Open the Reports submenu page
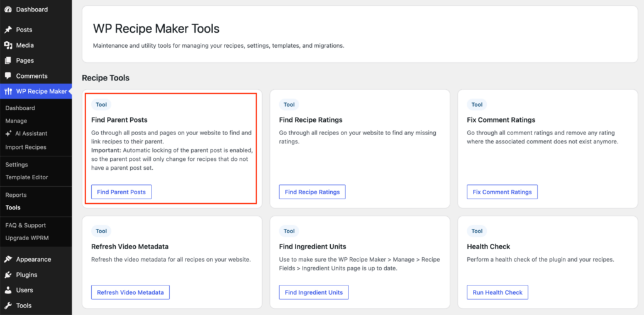This screenshot has width=644, height=315. pyautogui.click(x=16, y=195)
